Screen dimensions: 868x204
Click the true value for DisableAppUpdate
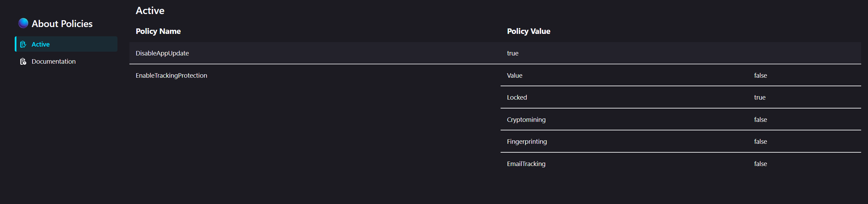coord(513,53)
